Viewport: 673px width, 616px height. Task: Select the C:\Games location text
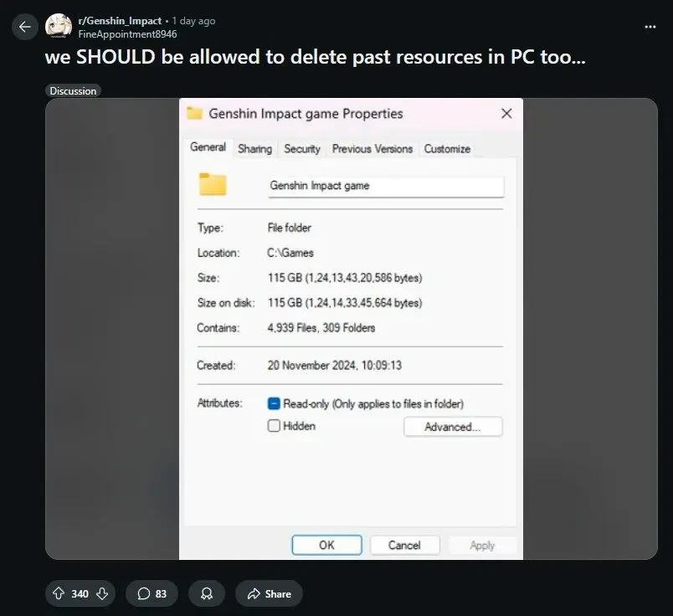pos(290,253)
